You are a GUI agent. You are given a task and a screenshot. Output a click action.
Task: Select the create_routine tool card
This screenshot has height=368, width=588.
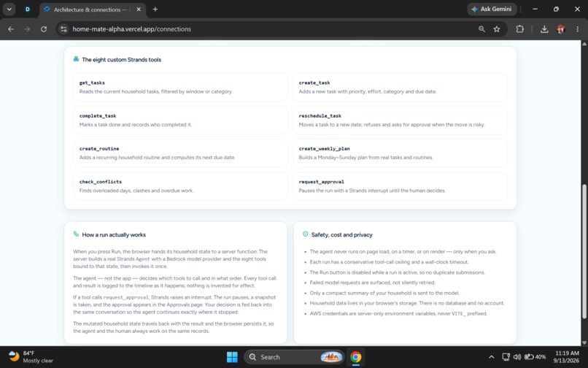180,153
